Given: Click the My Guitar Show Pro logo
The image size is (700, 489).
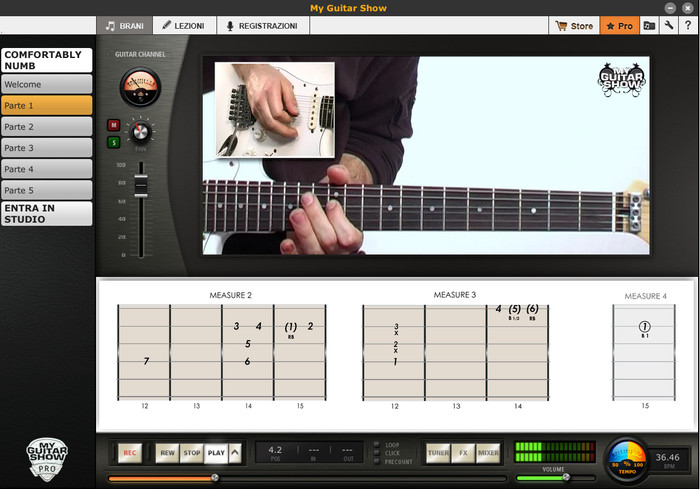Looking at the screenshot, I should pyautogui.click(x=47, y=459).
